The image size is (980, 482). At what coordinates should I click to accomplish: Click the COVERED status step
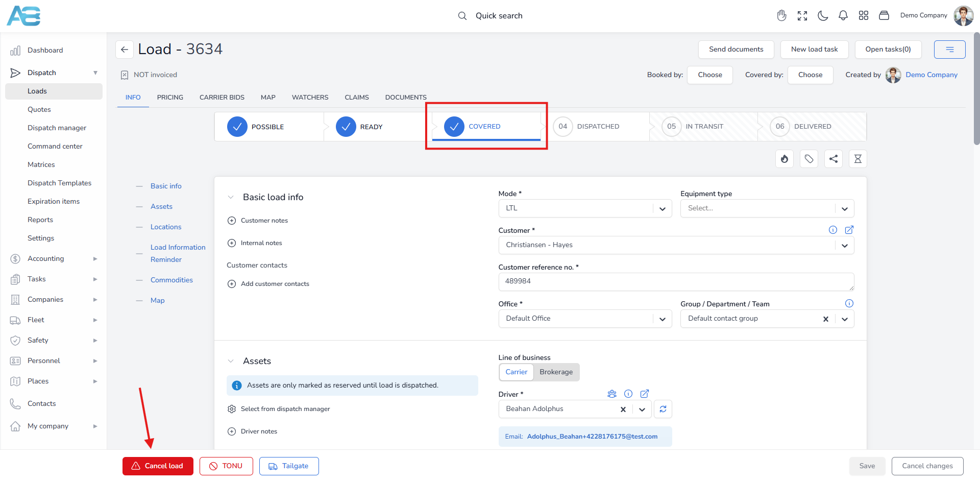(x=486, y=127)
